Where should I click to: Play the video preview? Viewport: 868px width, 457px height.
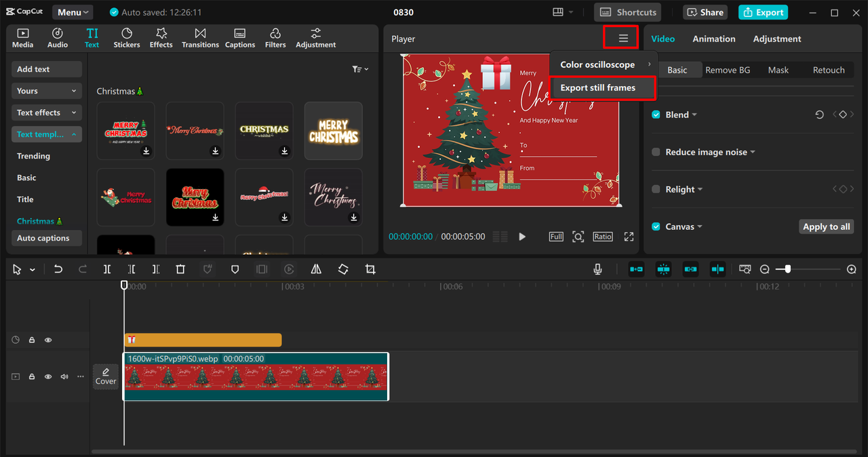[522, 237]
